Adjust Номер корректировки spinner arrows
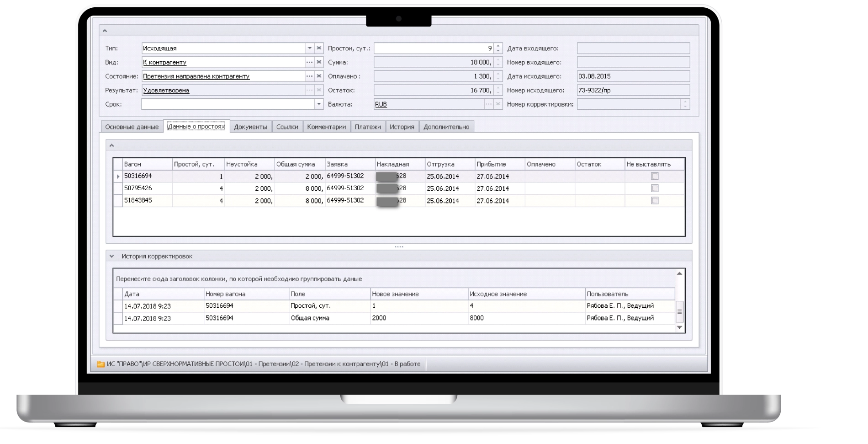The width and height of the screenshot is (868, 444). [x=685, y=104]
